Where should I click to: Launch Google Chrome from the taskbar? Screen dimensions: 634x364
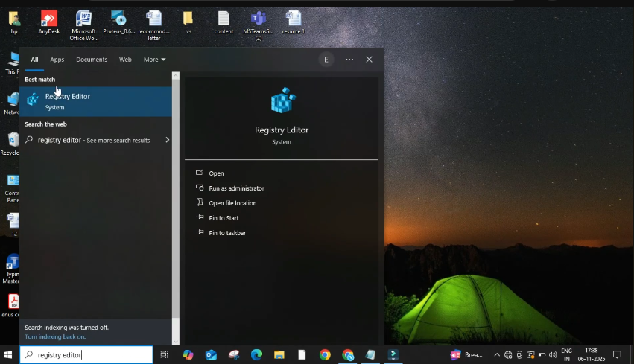pos(325,355)
